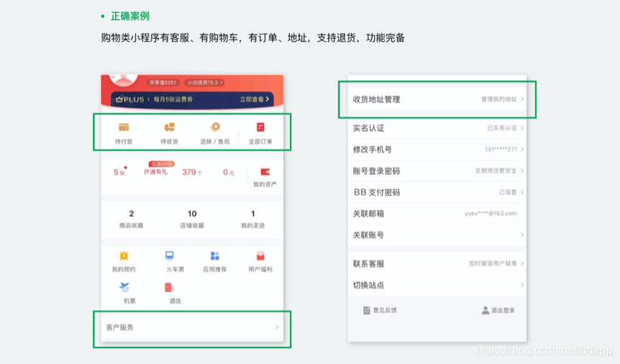The height and width of the screenshot is (364, 620).
Task: Open the 1 我的足迹 counter
Action: pyautogui.click(x=252, y=219)
